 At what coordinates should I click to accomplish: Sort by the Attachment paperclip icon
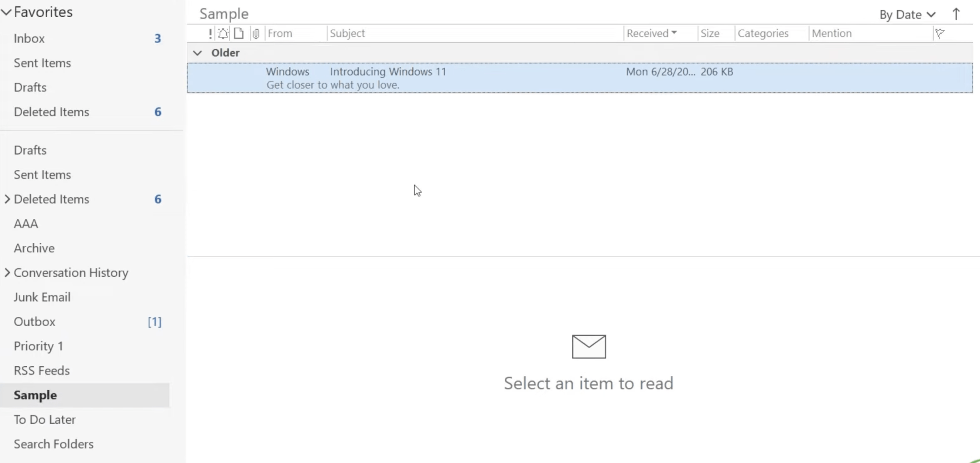tap(256, 33)
